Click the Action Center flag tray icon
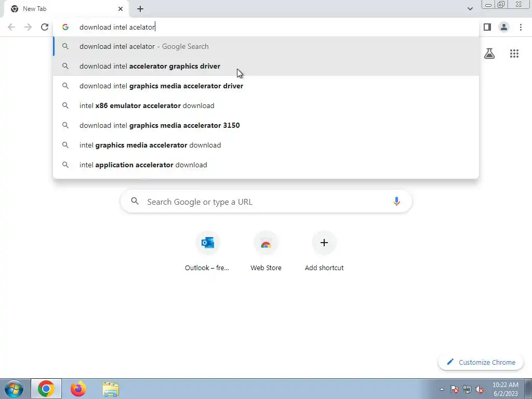The height and width of the screenshot is (399, 532). pyautogui.click(x=455, y=389)
